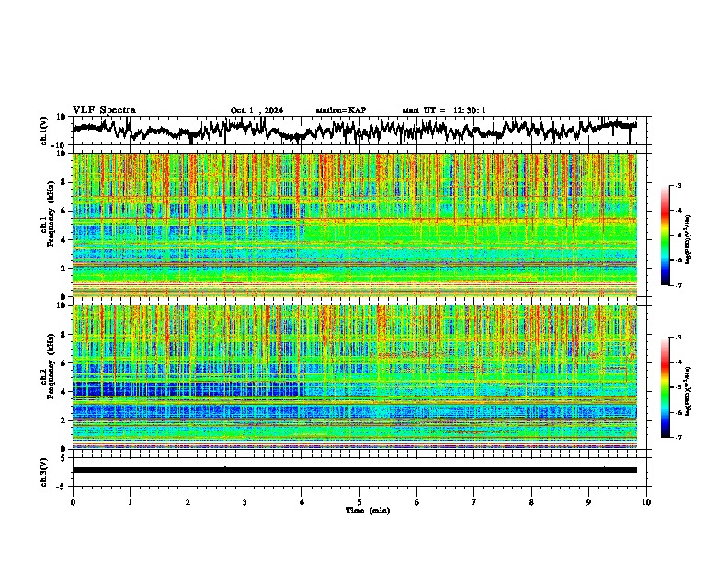Click time axis tick label "7"

[474, 502]
